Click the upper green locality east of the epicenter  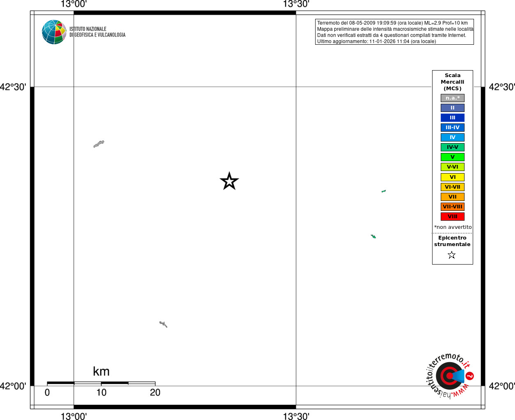coord(384,191)
